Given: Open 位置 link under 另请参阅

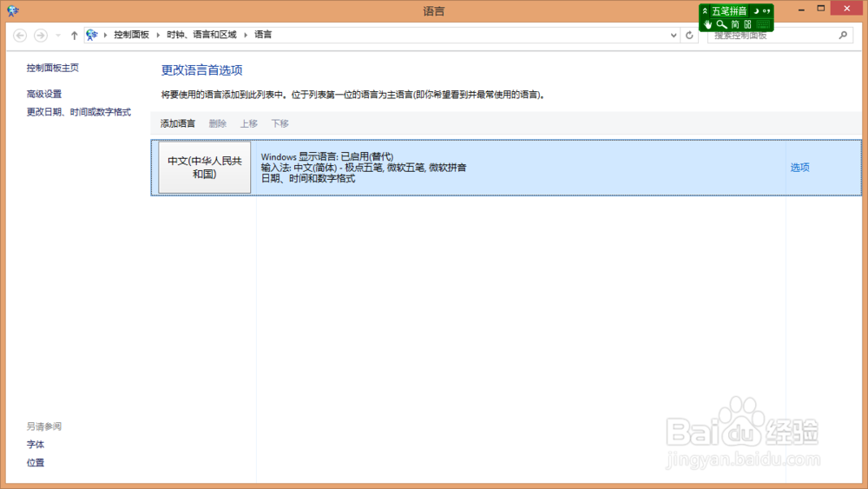Looking at the screenshot, I should tap(36, 462).
